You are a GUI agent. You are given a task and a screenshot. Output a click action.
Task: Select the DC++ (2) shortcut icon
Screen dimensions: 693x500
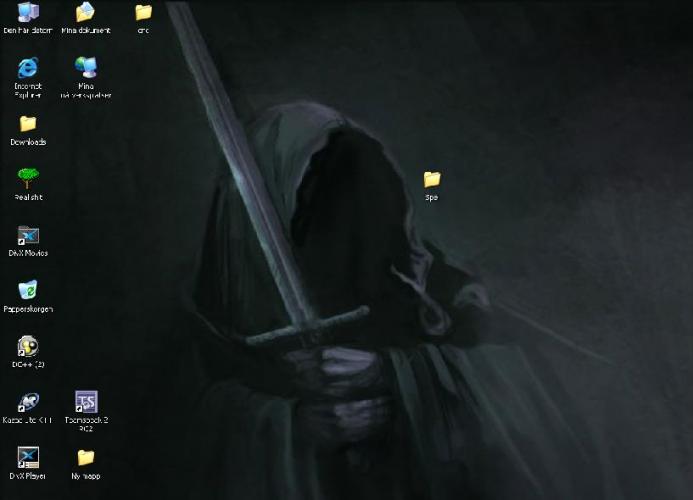[x=28, y=346]
